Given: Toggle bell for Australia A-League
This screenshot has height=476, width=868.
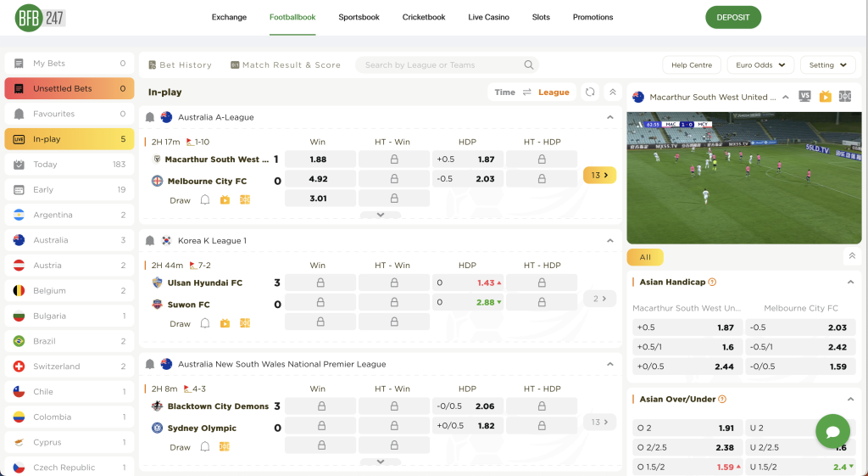Looking at the screenshot, I should [149, 117].
